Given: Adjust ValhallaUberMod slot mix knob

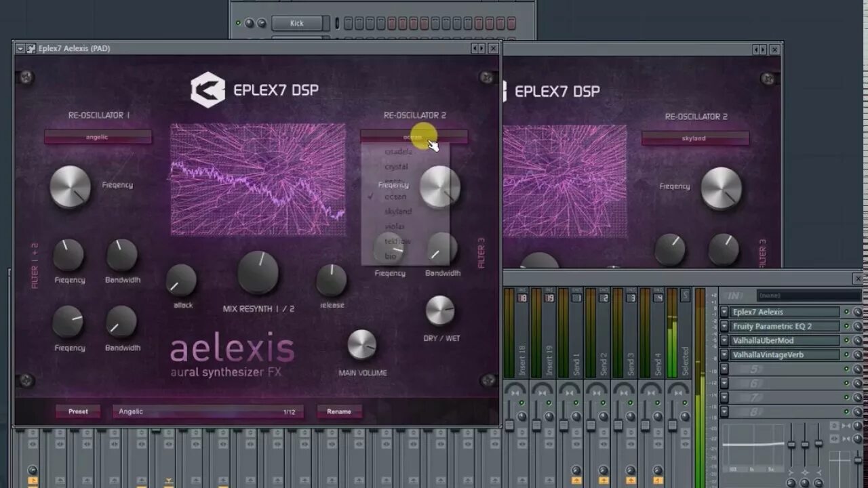Looking at the screenshot, I should [x=857, y=341].
